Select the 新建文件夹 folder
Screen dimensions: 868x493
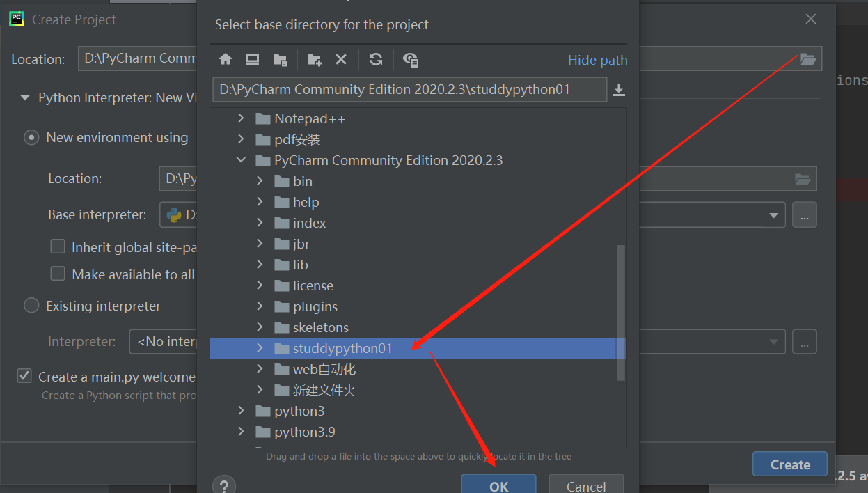point(315,391)
